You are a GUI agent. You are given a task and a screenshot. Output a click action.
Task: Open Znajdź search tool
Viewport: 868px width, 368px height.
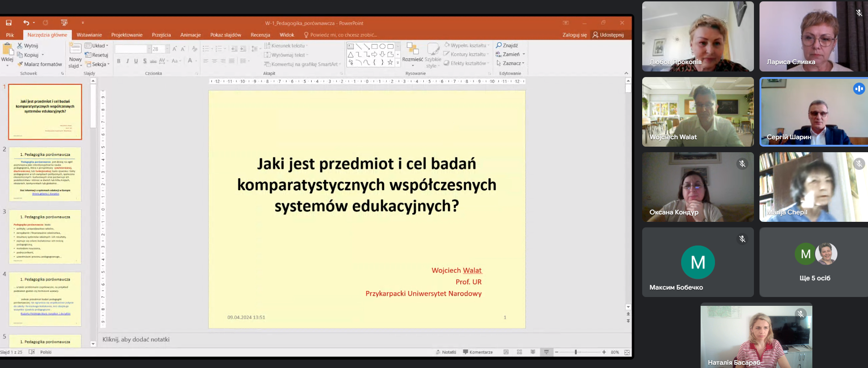click(507, 45)
